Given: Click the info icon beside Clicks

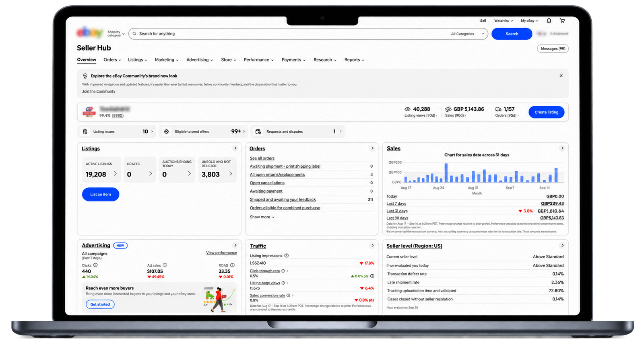Looking at the screenshot, I should tap(95, 265).
